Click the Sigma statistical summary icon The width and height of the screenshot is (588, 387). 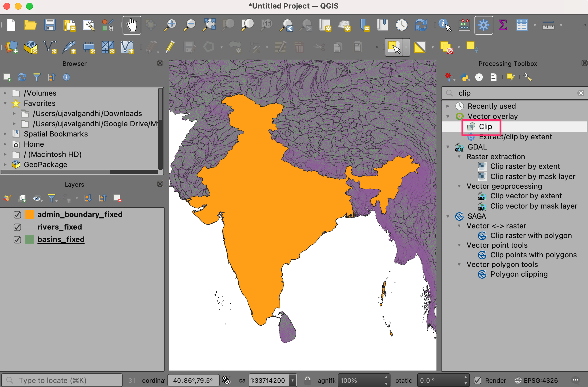[x=503, y=25]
